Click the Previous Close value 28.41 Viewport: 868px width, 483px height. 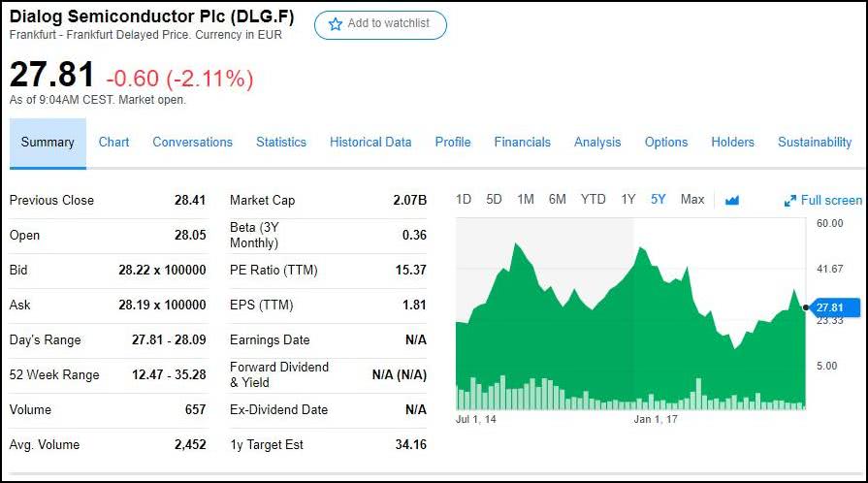[190, 200]
